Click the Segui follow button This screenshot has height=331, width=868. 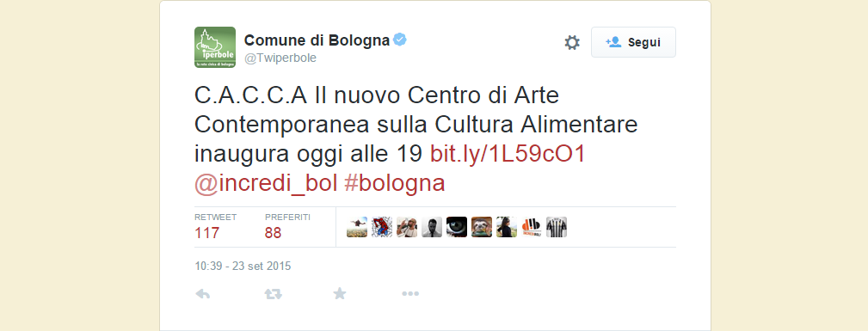(633, 42)
